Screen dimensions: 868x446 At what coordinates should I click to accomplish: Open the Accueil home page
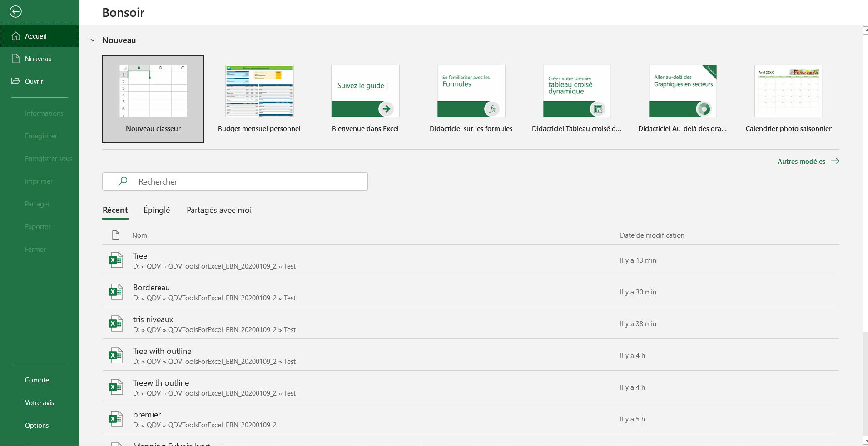coord(40,36)
